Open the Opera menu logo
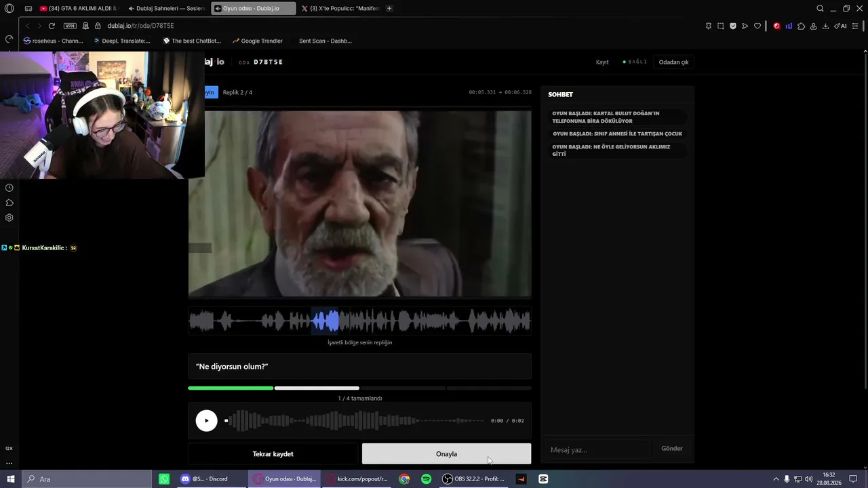Viewport: 868px width, 488px height. pos(9,8)
